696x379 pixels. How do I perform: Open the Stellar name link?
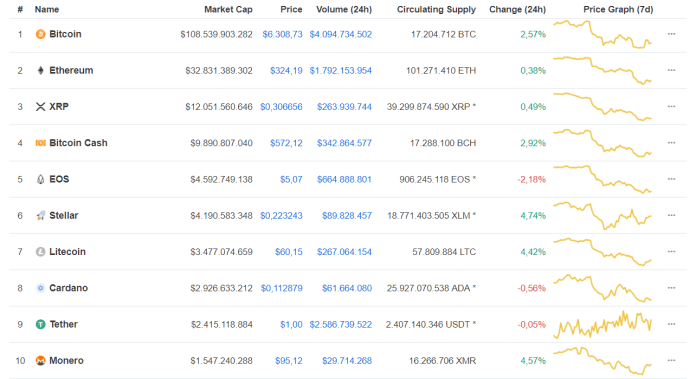coord(63,216)
